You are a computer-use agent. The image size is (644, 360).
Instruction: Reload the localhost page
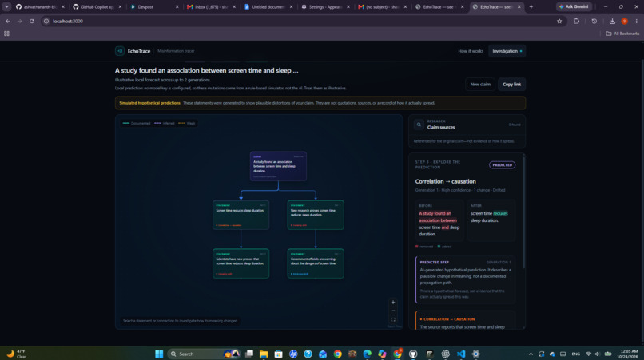pyautogui.click(x=32, y=21)
